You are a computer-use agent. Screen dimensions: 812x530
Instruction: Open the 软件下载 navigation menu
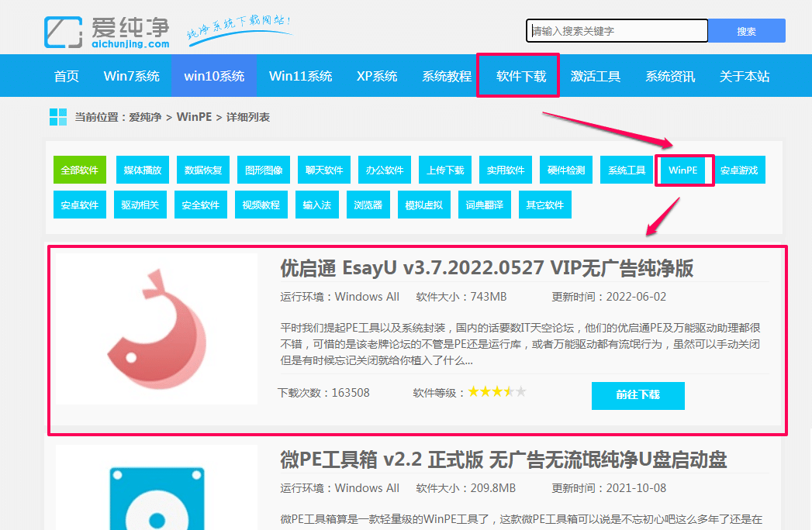[x=518, y=75]
